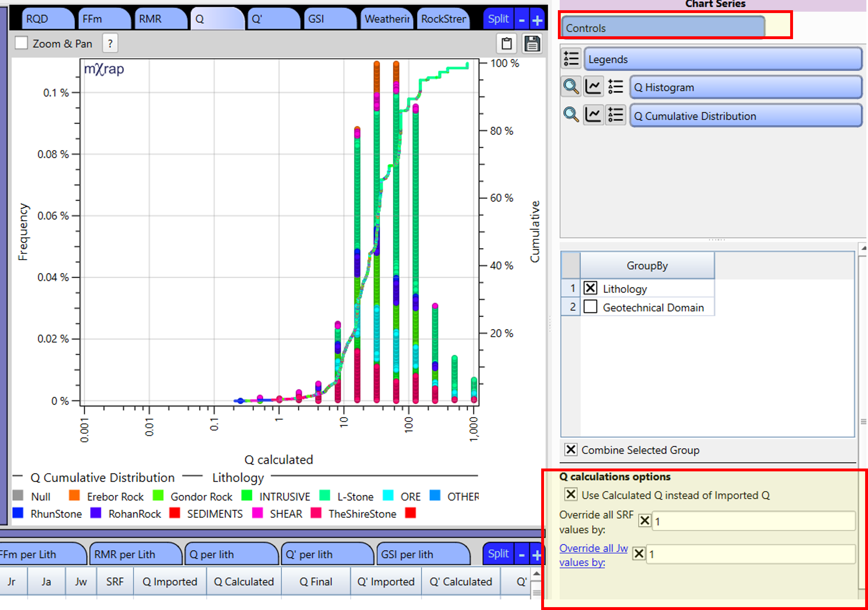The image size is (868, 610).
Task: Click the series-list icon beside Q Histogram
Action: point(615,86)
